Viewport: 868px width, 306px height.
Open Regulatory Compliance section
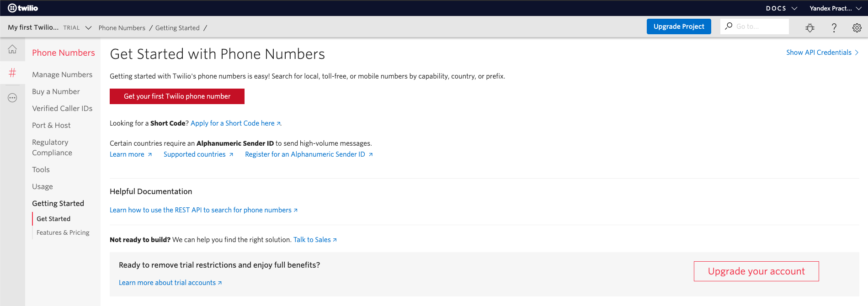click(52, 148)
